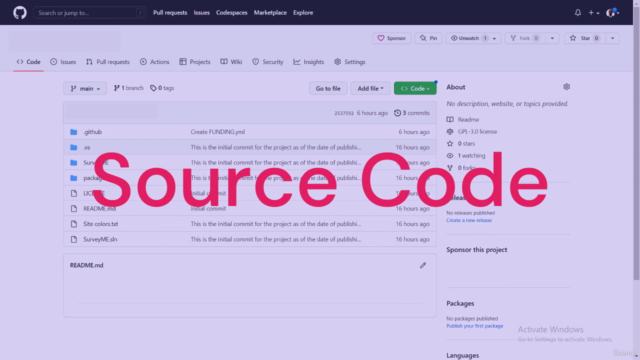Open the Create FUNDING.yml commit message

tap(218, 132)
